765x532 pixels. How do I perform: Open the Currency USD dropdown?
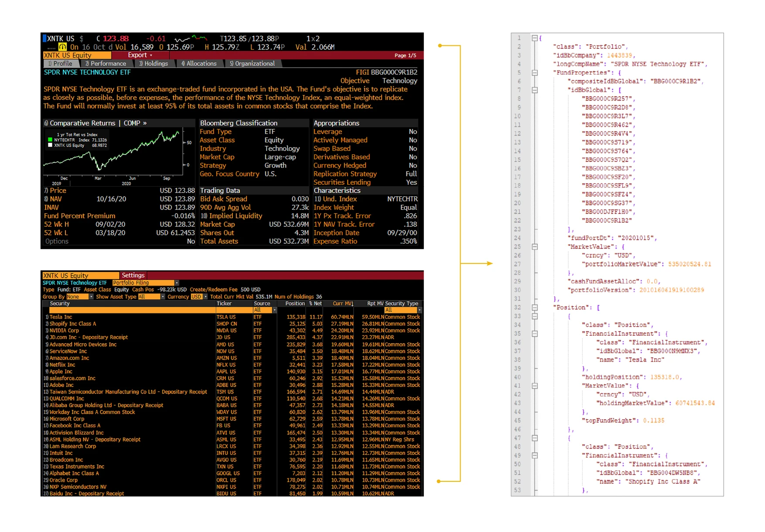[199, 297]
